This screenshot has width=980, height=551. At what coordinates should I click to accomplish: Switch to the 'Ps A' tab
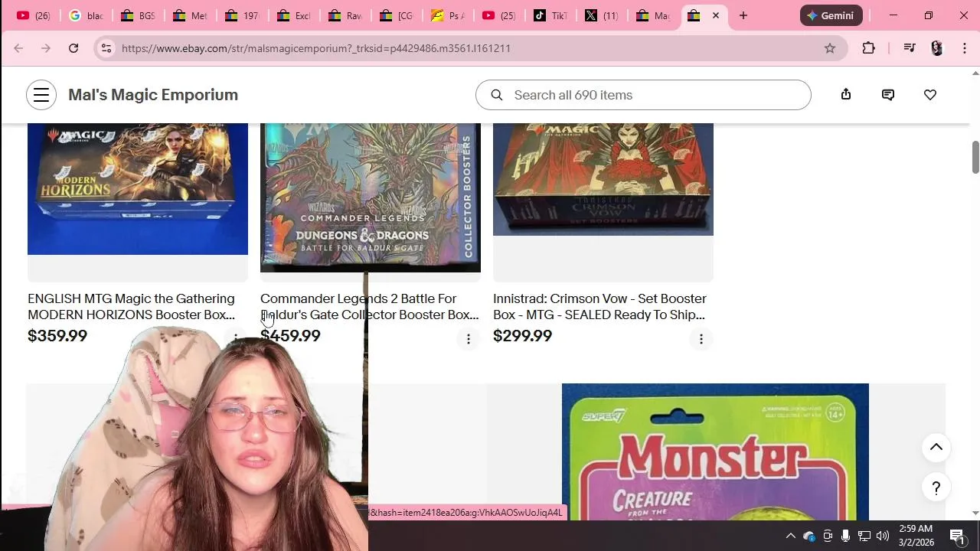pos(447,15)
